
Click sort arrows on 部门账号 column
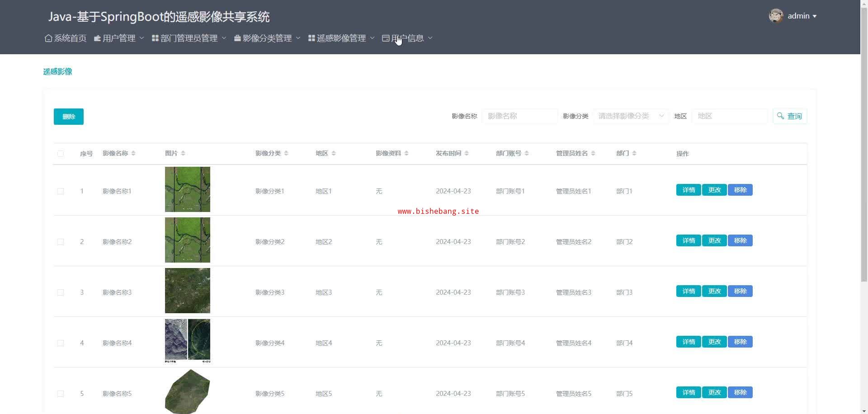click(527, 154)
